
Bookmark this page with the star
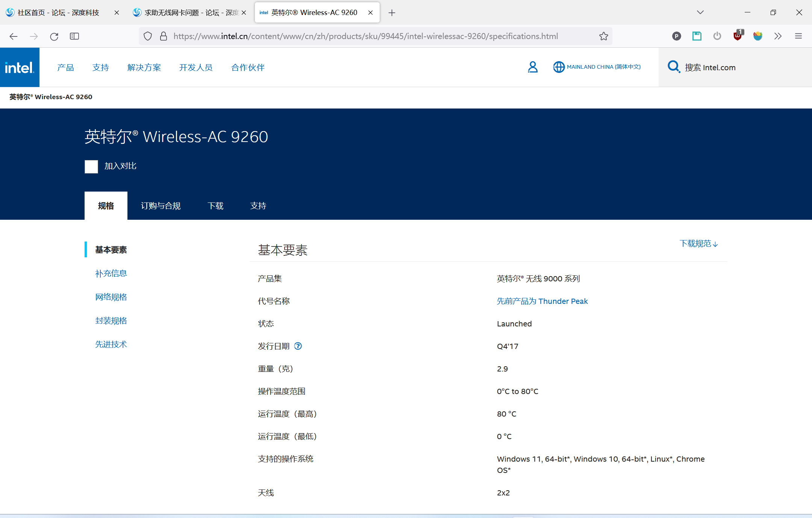click(x=603, y=36)
